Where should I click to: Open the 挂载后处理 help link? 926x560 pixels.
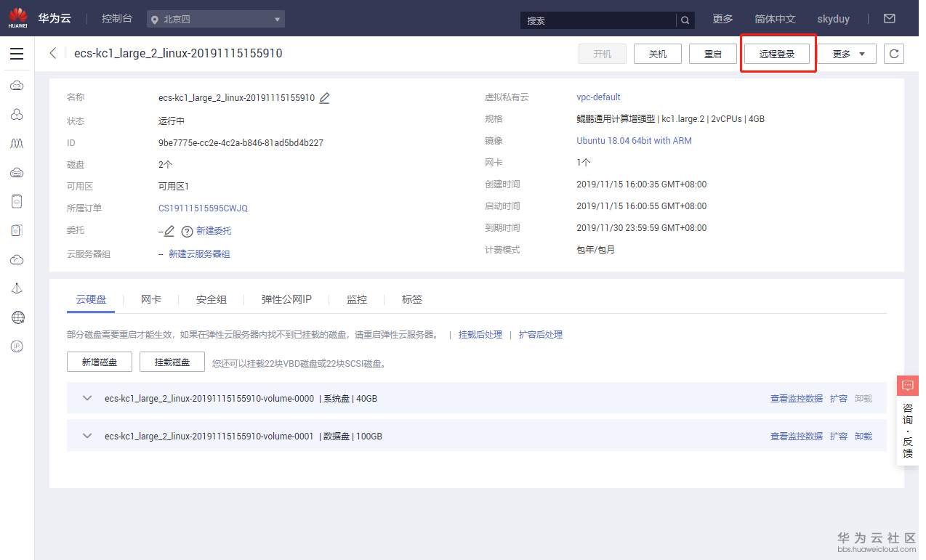tap(480, 335)
